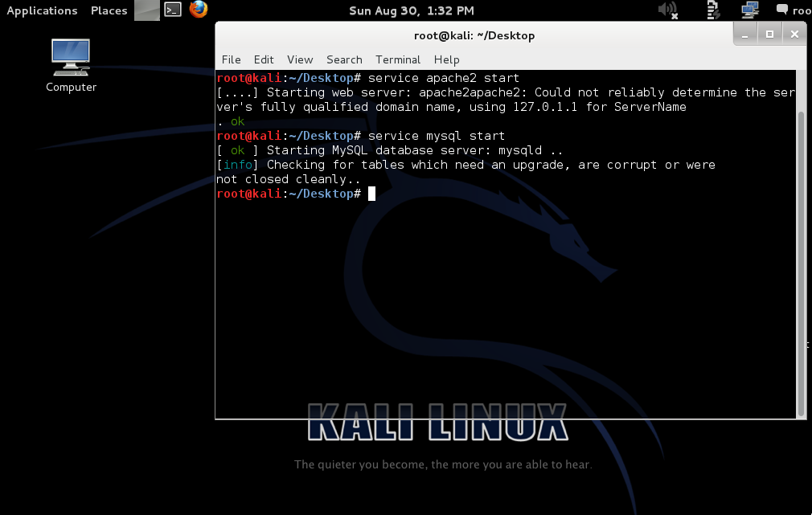Click the date and time clock
The width and height of the screenshot is (812, 515).
pos(411,10)
